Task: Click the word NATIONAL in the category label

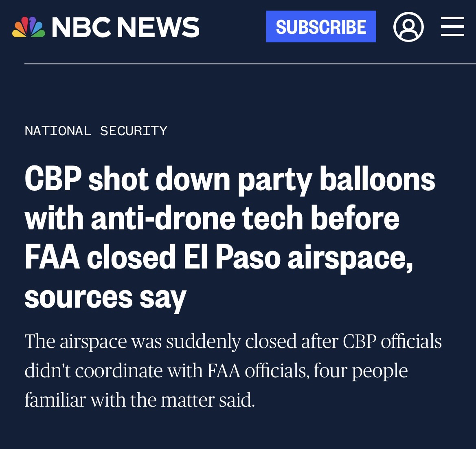Action: [x=58, y=131]
